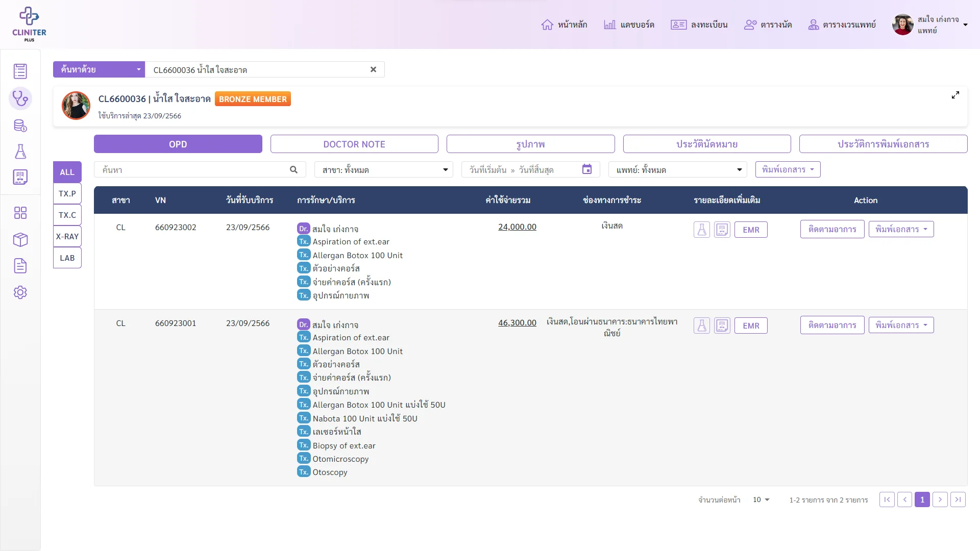
Task: Click lab flask icon for VN 660923002
Action: (702, 230)
